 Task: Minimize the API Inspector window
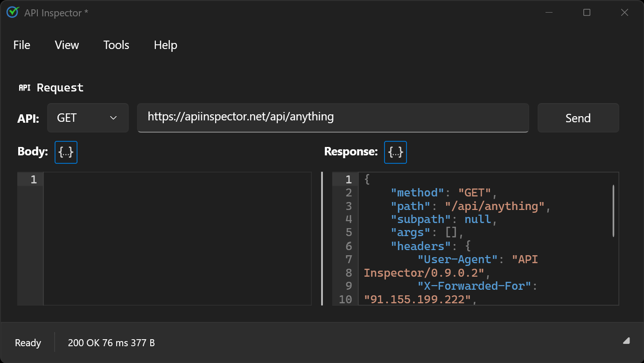(x=550, y=13)
